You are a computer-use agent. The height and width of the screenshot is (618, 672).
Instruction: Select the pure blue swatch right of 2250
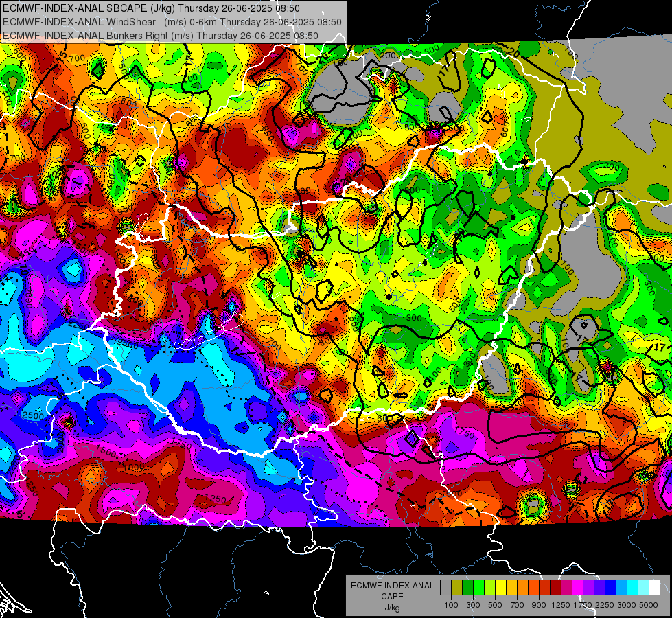[611, 588]
